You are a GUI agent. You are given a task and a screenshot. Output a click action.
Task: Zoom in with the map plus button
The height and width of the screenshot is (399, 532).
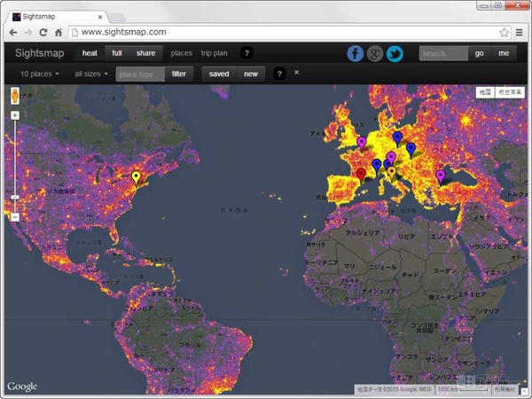coord(14,115)
